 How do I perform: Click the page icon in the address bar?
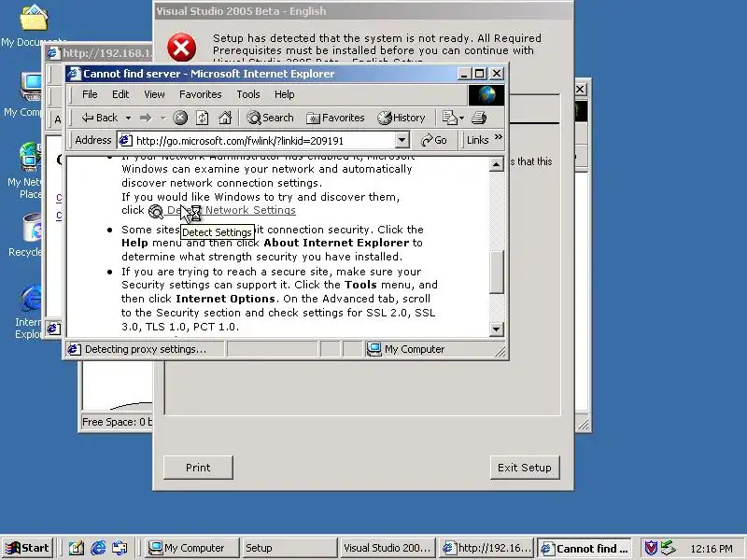126,141
